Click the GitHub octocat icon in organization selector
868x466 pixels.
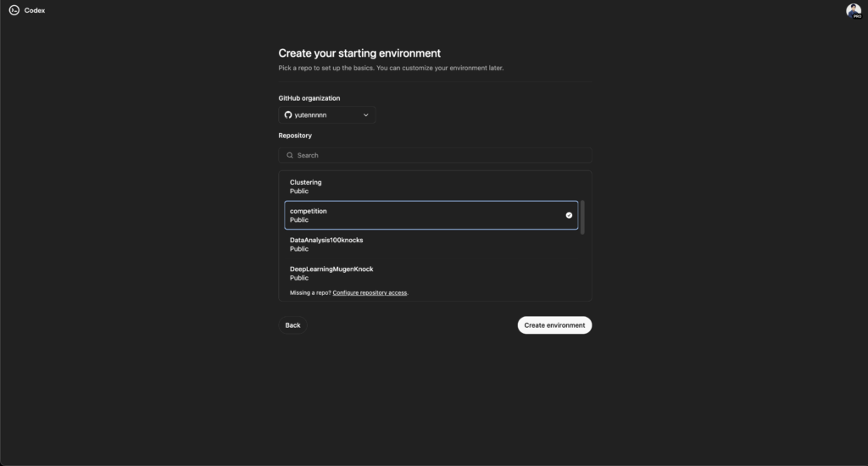pos(288,114)
